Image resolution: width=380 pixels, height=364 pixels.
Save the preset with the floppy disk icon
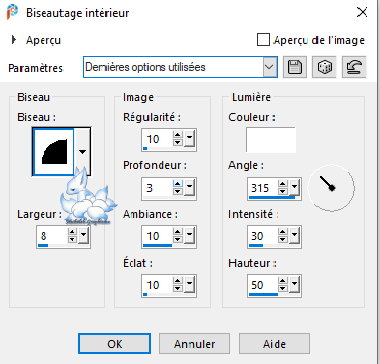[295, 67]
